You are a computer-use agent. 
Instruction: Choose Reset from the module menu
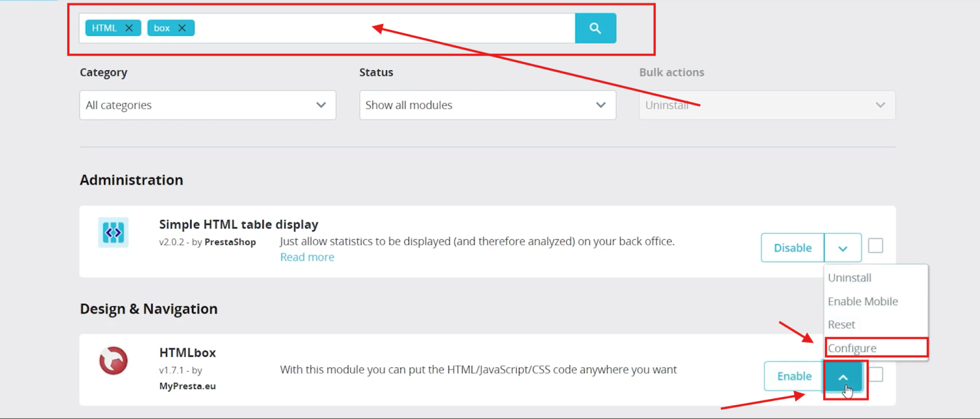coord(841,325)
